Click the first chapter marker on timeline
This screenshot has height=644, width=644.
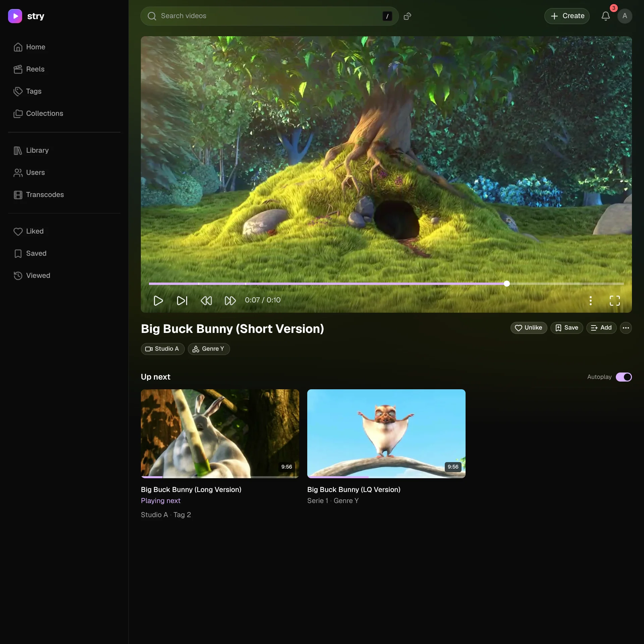[199, 284]
